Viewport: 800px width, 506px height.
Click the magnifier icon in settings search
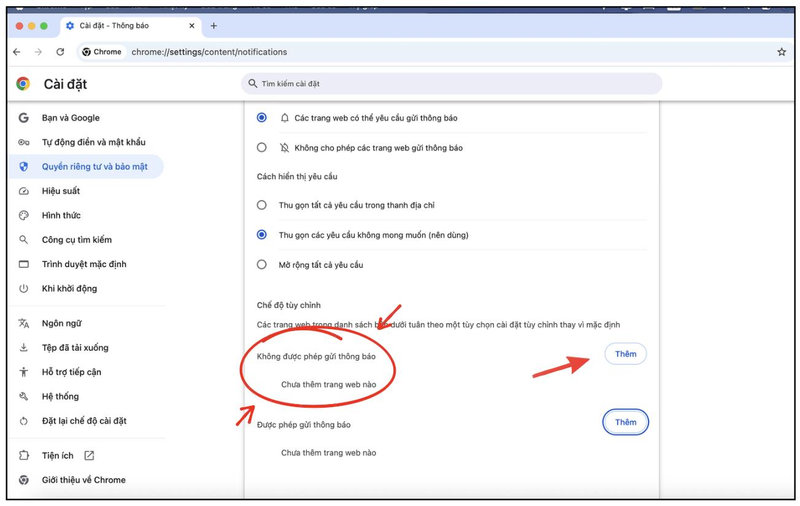pos(253,83)
